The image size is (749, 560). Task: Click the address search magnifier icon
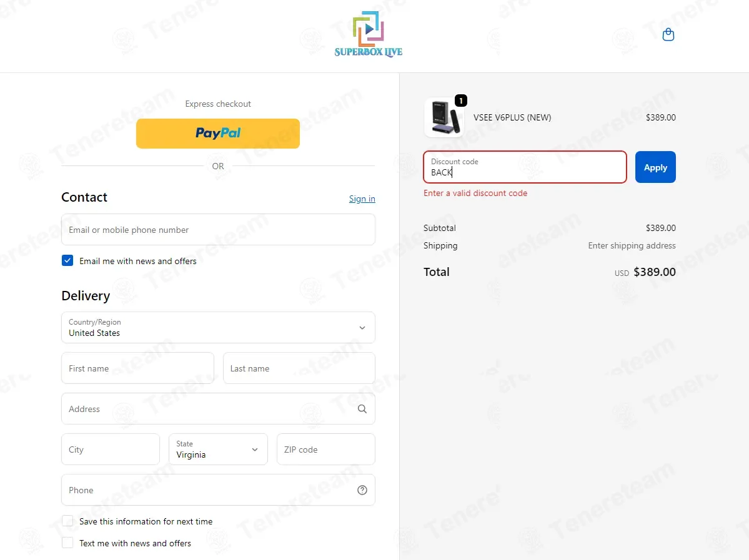point(362,409)
